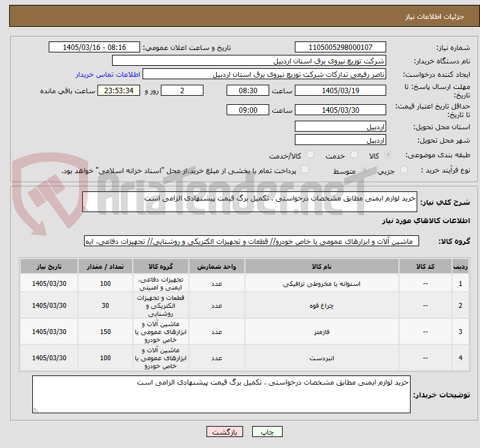Click the response time 08:30 field

pyautogui.click(x=248, y=91)
